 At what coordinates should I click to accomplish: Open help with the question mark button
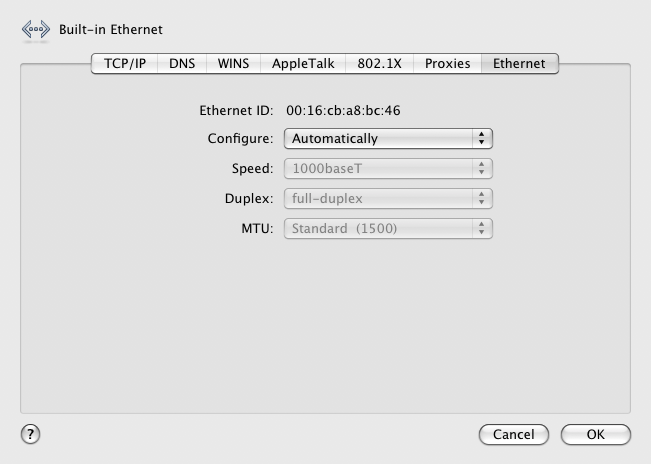(x=31, y=434)
